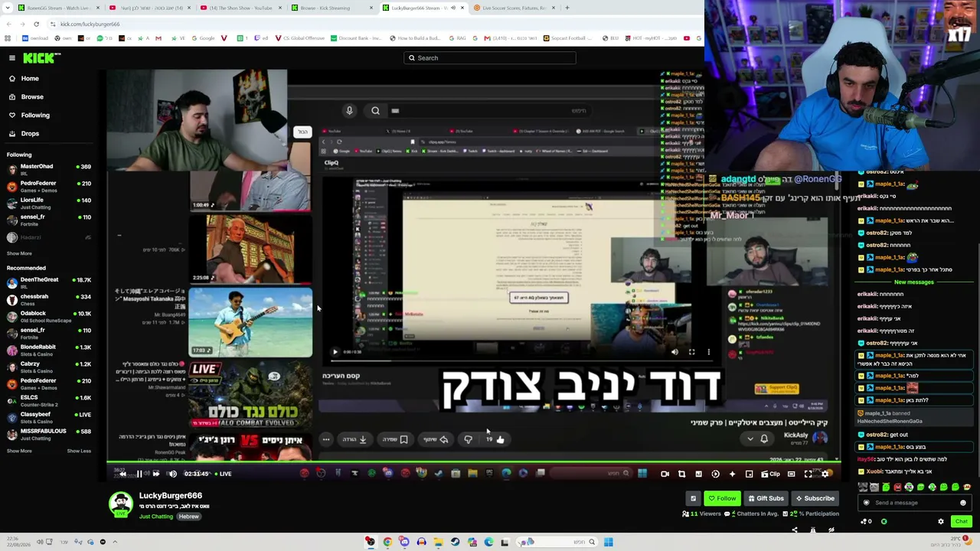Open a new browser tab
Screen dimensions: 980x551
567,8
